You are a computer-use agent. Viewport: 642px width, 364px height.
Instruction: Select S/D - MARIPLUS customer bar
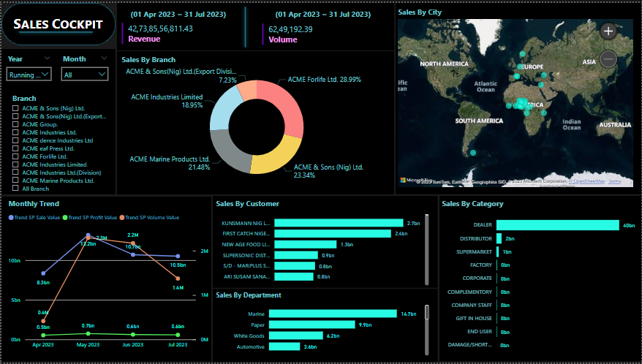[x=295, y=266]
